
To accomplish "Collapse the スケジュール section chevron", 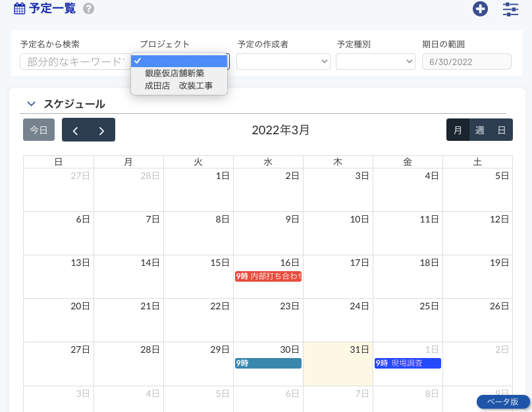I will coord(30,104).
